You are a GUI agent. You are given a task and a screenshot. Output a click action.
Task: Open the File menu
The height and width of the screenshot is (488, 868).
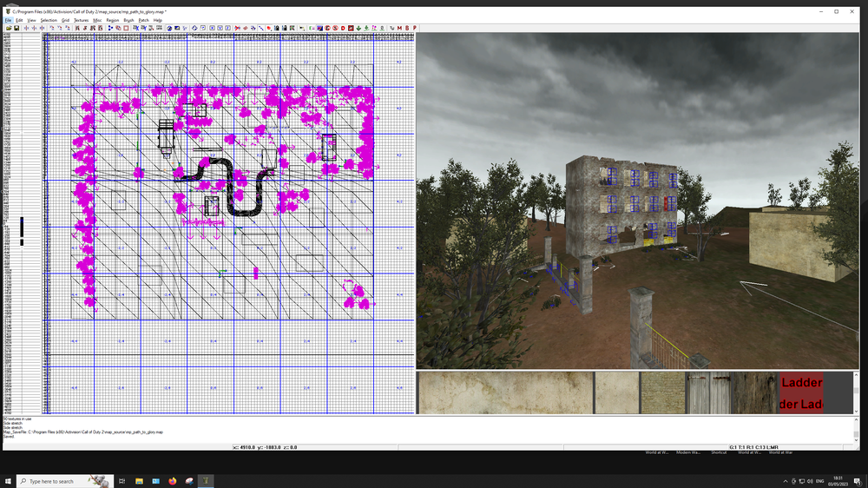[8, 20]
